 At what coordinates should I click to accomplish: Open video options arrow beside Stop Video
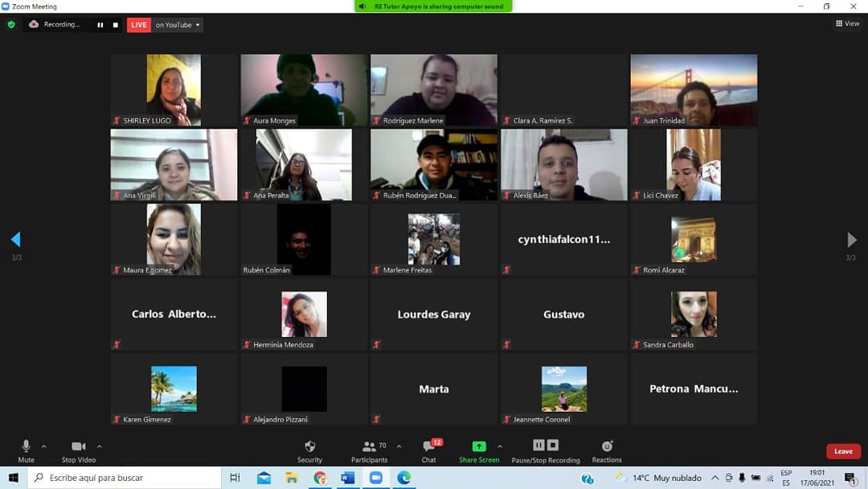(99, 446)
